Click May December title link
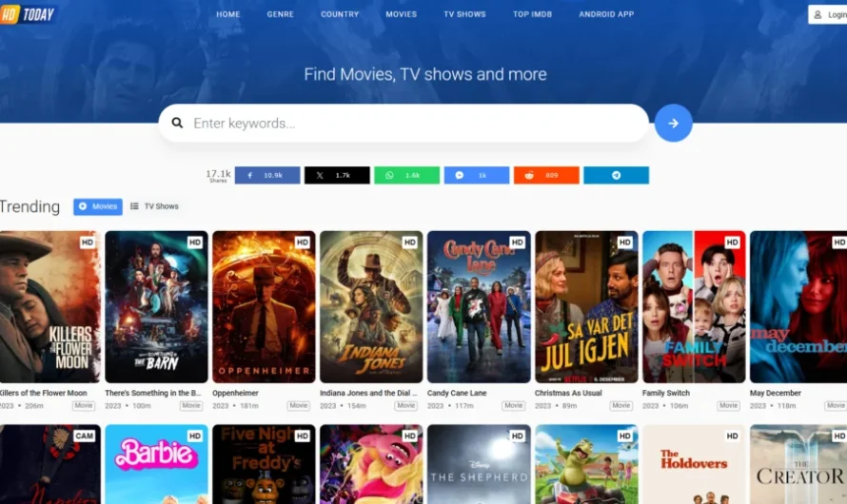The width and height of the screenshot is (847, 504). [776, 394]
